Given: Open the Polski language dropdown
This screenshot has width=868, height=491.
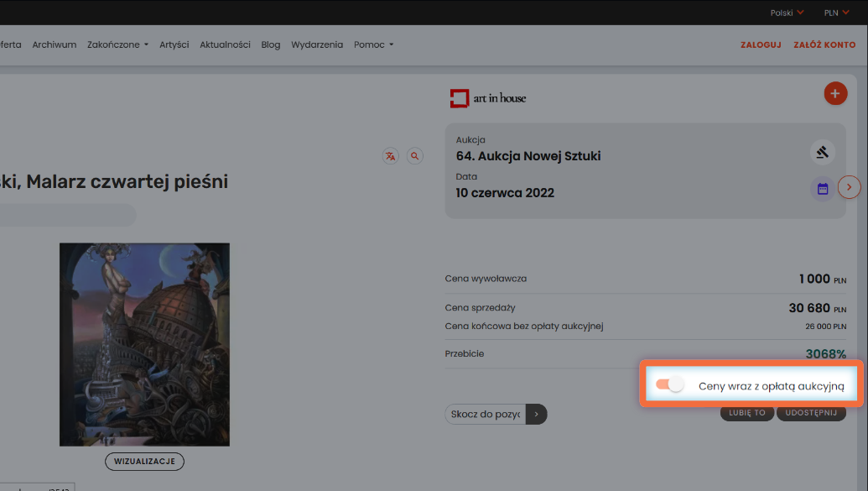Looking at the screenshot, I should [787, 13].
